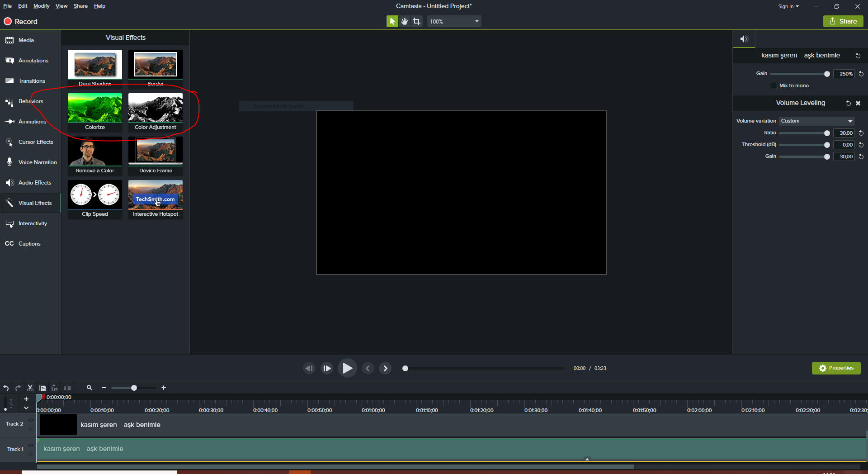Step to next frame
868x474 pixels.
pyautogui.click(x=327, y=368)
